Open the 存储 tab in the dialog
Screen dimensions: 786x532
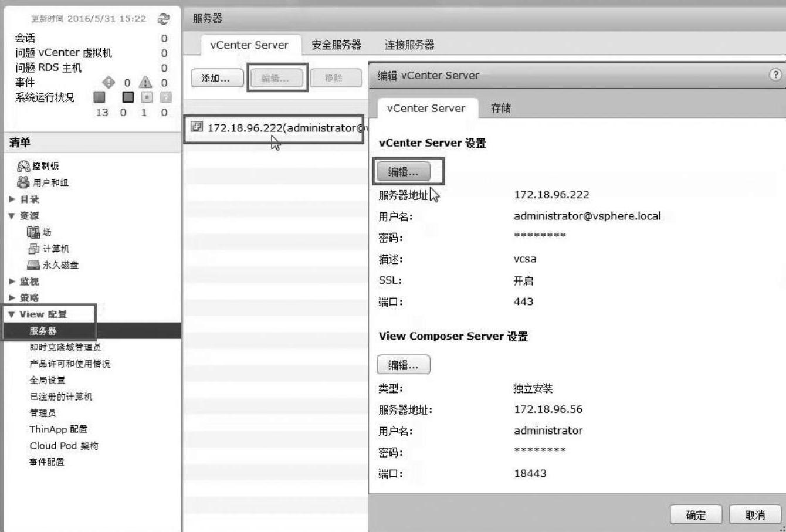tap(501, 109)
